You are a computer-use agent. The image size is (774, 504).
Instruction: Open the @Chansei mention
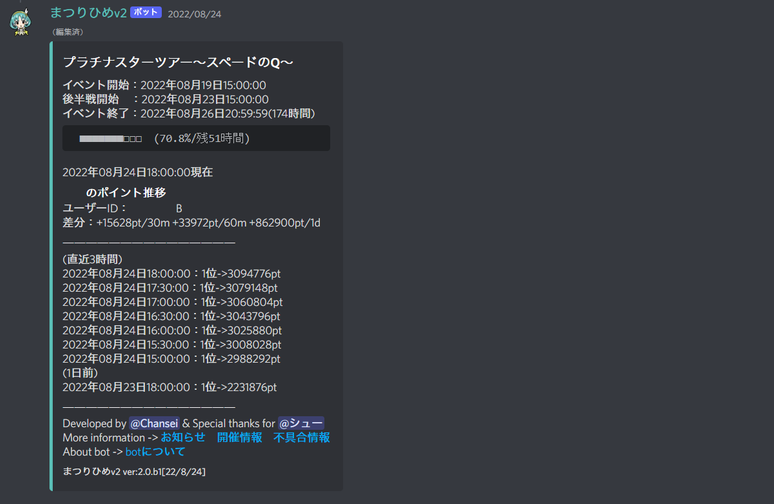point(155,423)
